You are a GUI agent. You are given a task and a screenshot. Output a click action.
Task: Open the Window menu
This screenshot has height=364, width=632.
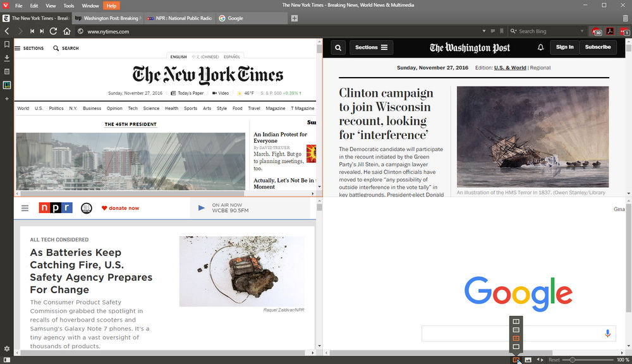point(90,6)
